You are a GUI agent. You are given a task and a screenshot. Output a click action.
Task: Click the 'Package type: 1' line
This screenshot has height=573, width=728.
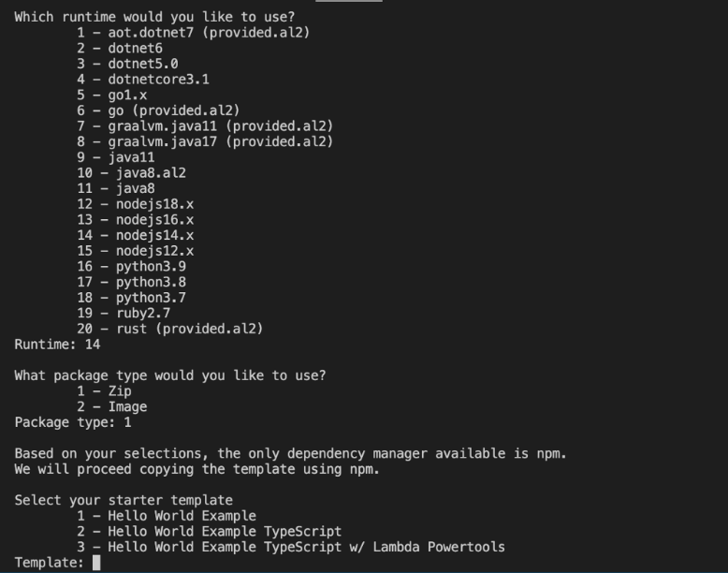(x=73, y=422)
